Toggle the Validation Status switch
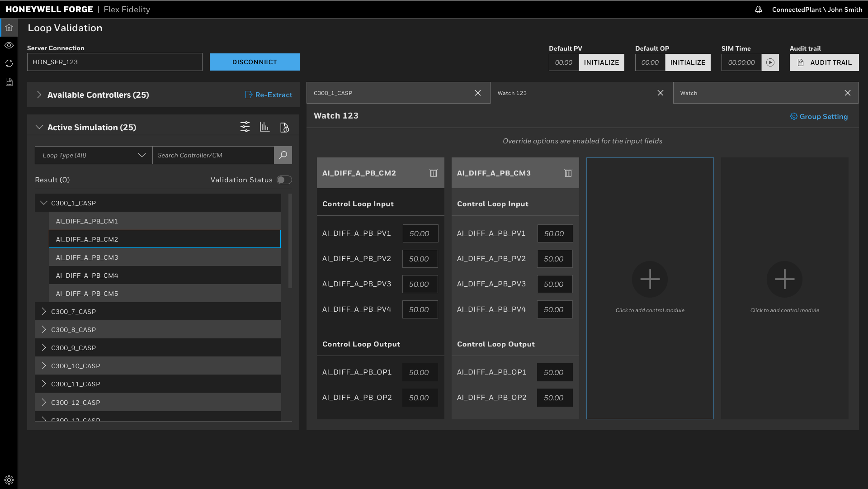Screen dimensions: 868x489 (284, 180)
